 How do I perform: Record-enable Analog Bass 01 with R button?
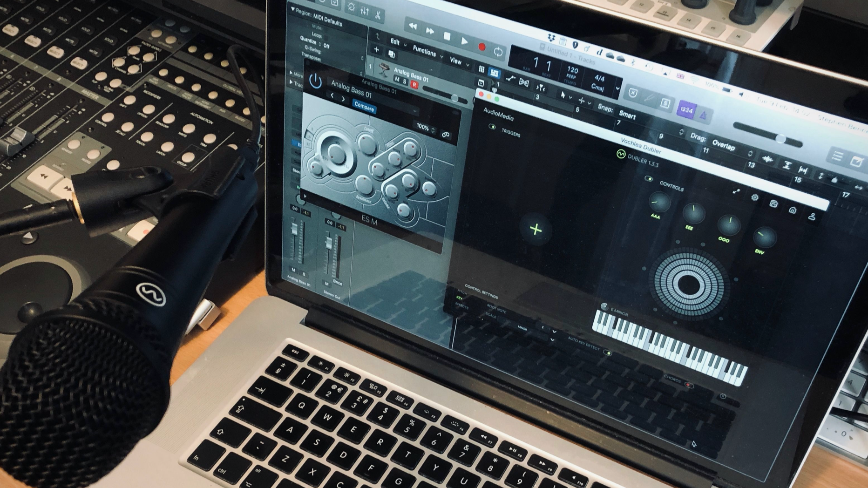[x=414, y=85]
